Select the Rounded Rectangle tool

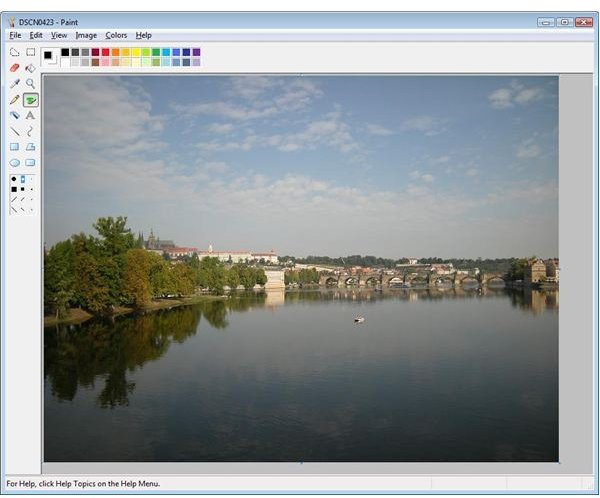coord(31,163)
